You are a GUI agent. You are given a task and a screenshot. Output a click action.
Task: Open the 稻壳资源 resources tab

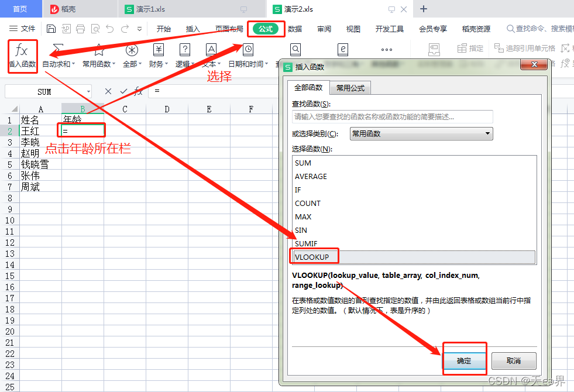pyautogui.click(x=476, y=29)
